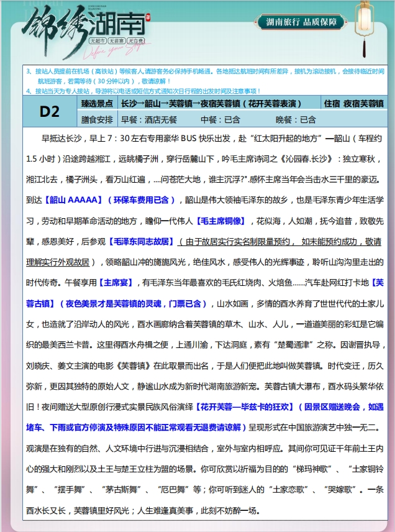This screenshot has width=395, height=532.
Task: Click the blue 夜色美景才是芙蓉镇的灵魂 text
Action: pyautogui.click(x=114, y=304)
